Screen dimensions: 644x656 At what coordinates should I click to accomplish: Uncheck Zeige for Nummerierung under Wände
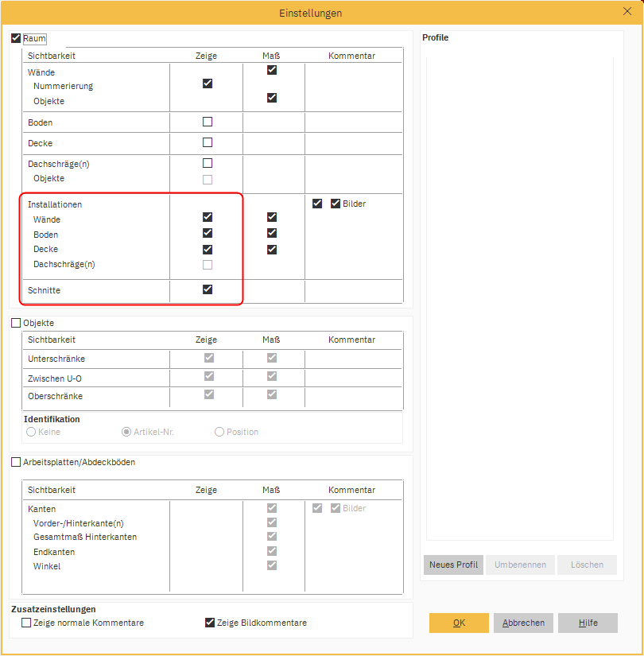[208, 83]
